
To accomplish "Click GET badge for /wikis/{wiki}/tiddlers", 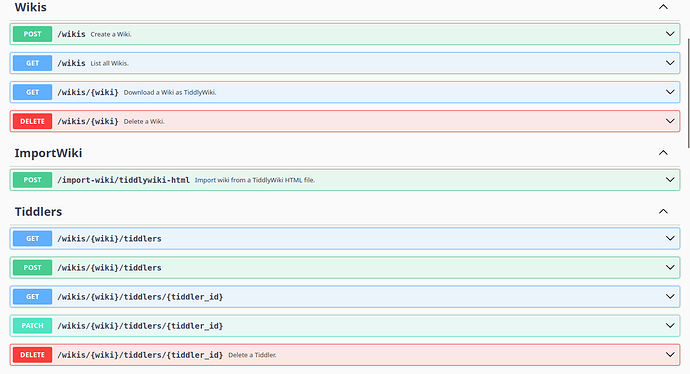I will pyautogui.click(x=33, y=238).
